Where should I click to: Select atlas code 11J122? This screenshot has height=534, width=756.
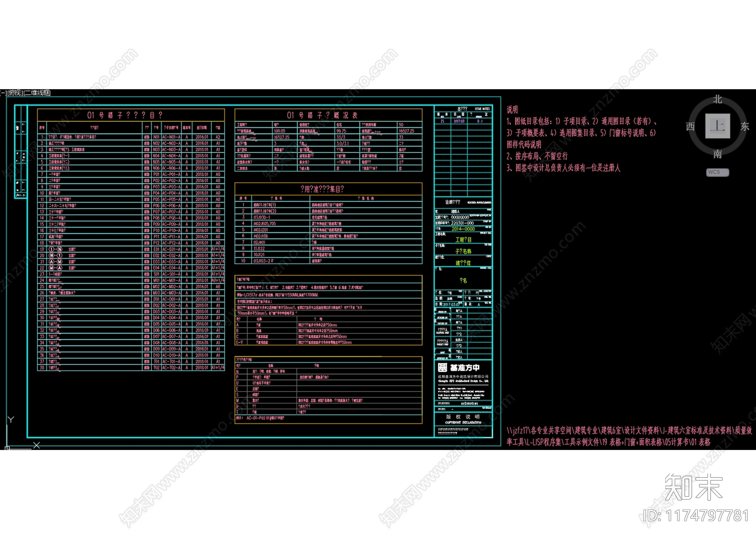[259, 248]
